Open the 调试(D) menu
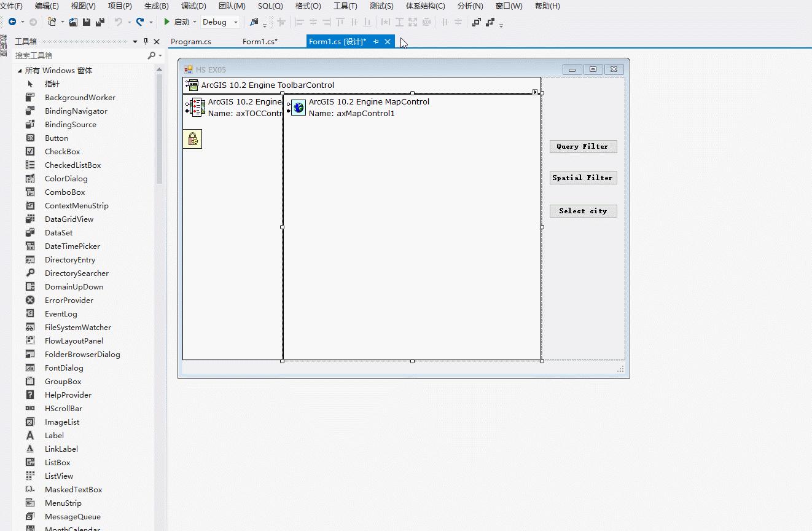Screen dimensions: 812x531 tap(193, 6)
